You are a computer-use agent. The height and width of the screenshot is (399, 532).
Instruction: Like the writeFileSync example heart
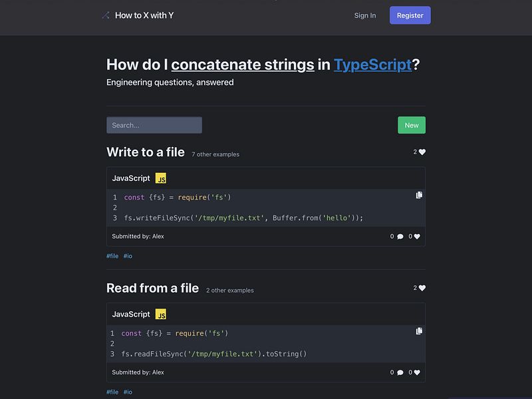tap(417, 237)
